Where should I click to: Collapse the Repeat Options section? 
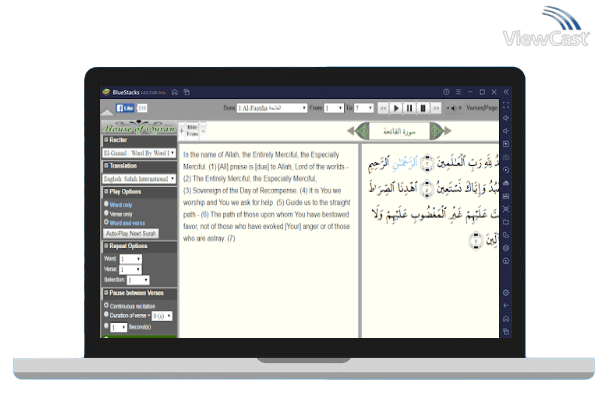click(106, 246)
